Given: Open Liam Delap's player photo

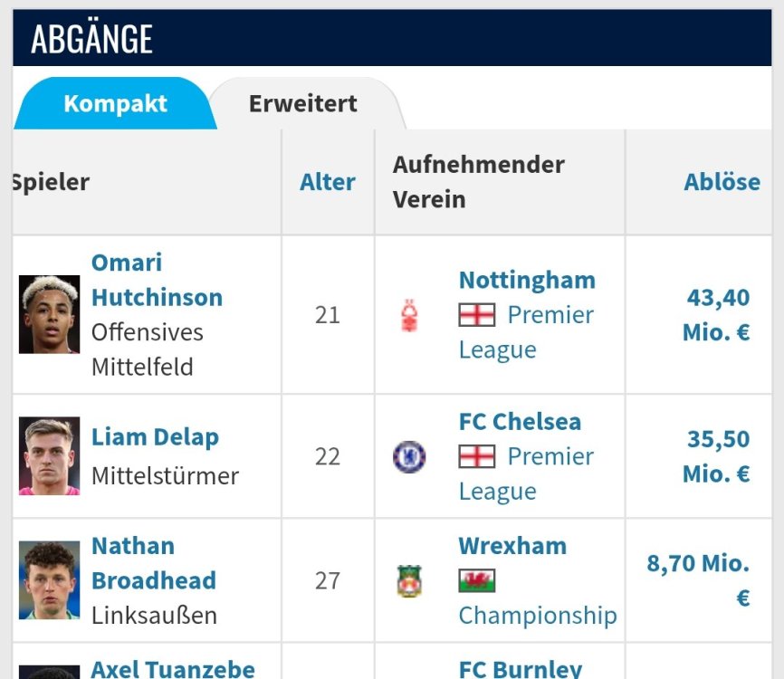Looking at the screenshot, I should click(x=49, y=456).
